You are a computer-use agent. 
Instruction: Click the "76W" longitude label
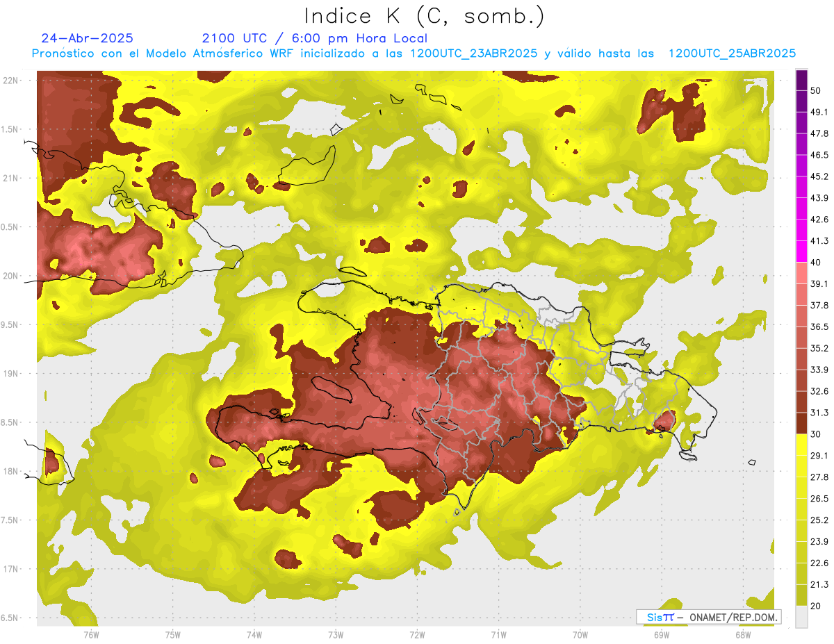click(x=91, y=635)
